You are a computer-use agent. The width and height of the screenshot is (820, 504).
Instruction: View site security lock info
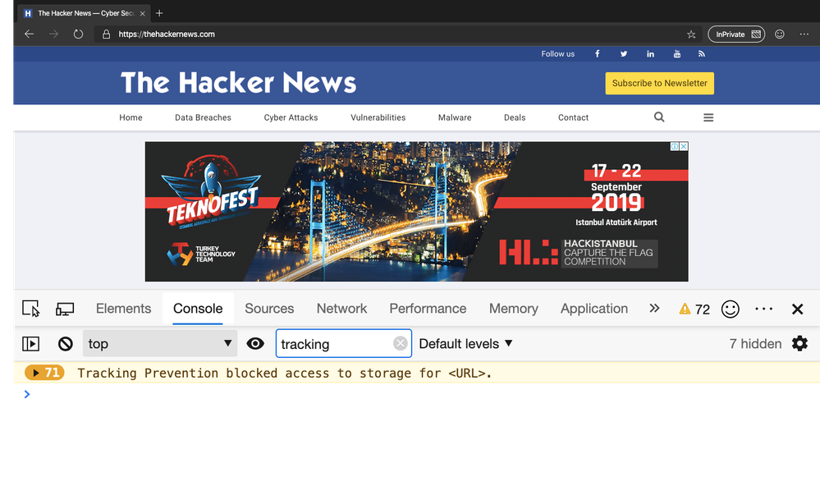(x=106, y=34)
